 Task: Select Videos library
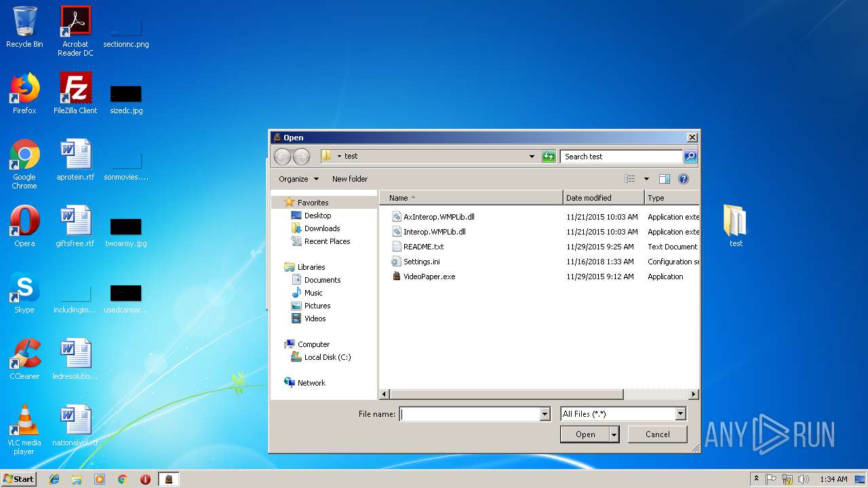pos(315,319)
